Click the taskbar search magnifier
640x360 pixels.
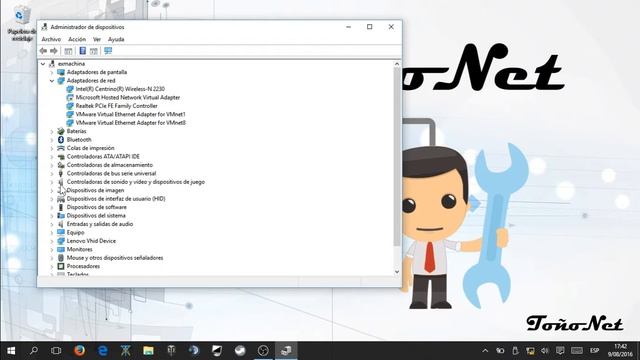coord(34,351)
